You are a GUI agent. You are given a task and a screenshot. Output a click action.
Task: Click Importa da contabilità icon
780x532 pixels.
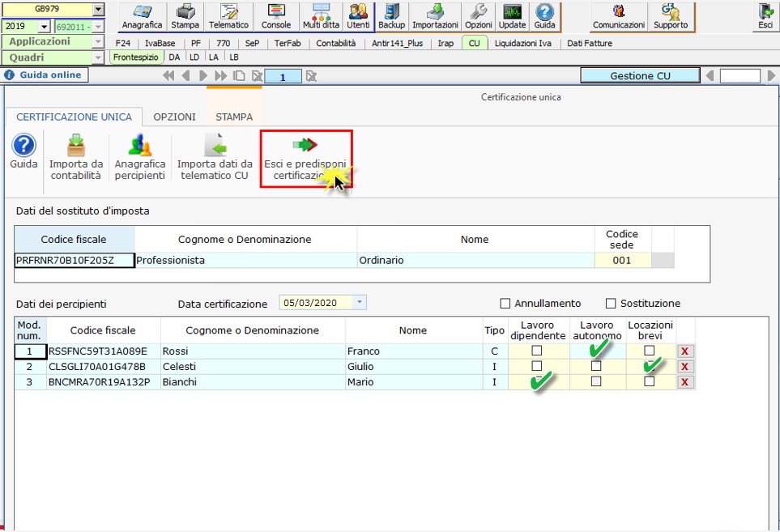point(75,157)
